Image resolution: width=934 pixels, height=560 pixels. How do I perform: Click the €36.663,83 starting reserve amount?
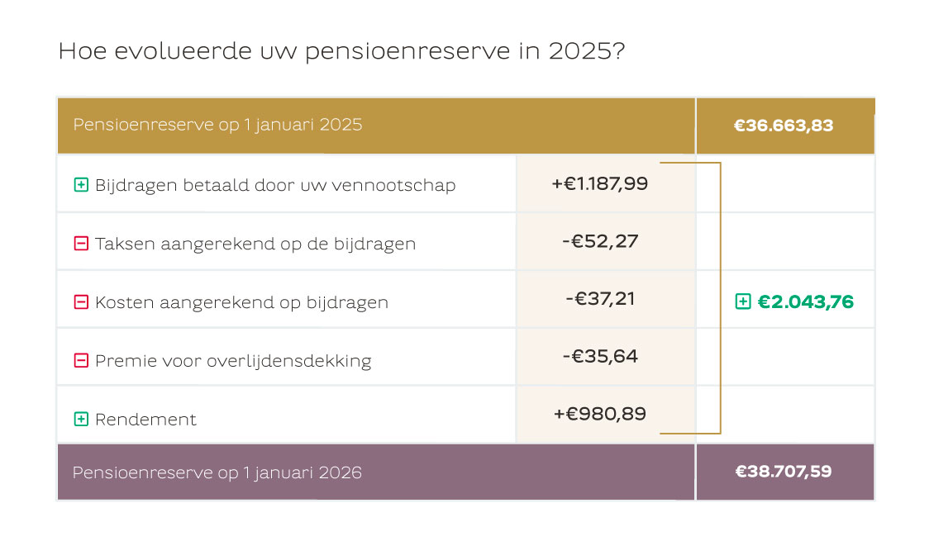click(784, 126)
